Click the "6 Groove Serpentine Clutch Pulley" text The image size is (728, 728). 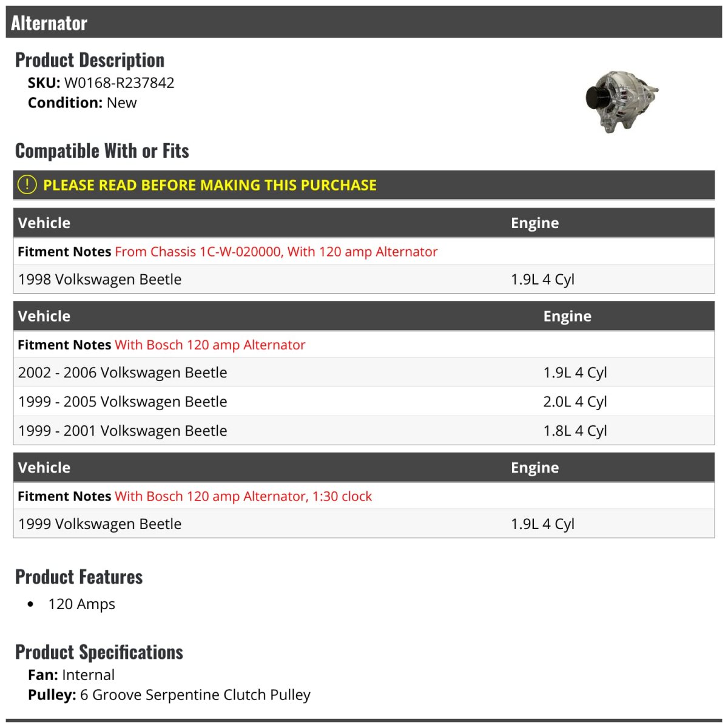195,695
